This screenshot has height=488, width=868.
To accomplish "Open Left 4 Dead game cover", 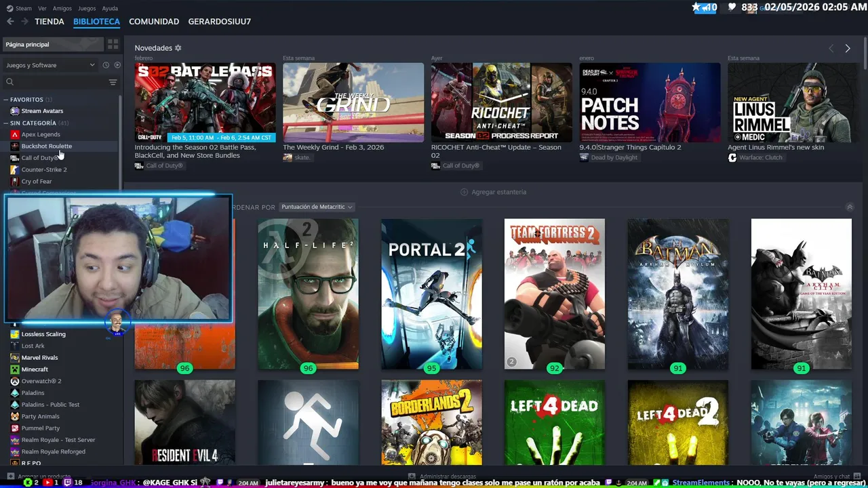I will point(555,422).
